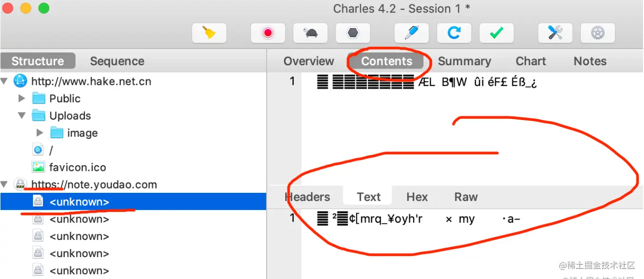Collapse the Uploads folder

click(x=21, y=116)
